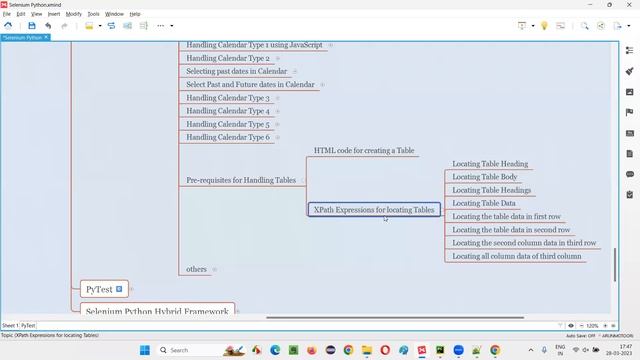Open Brainstorming lightbulb mode
The image size is (640, 360).
(544, 26)
